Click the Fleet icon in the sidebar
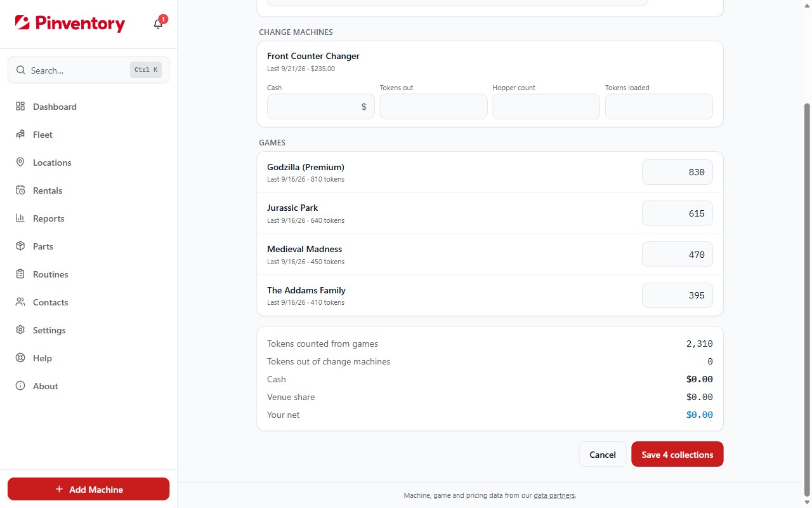 [x=20, y=135]
